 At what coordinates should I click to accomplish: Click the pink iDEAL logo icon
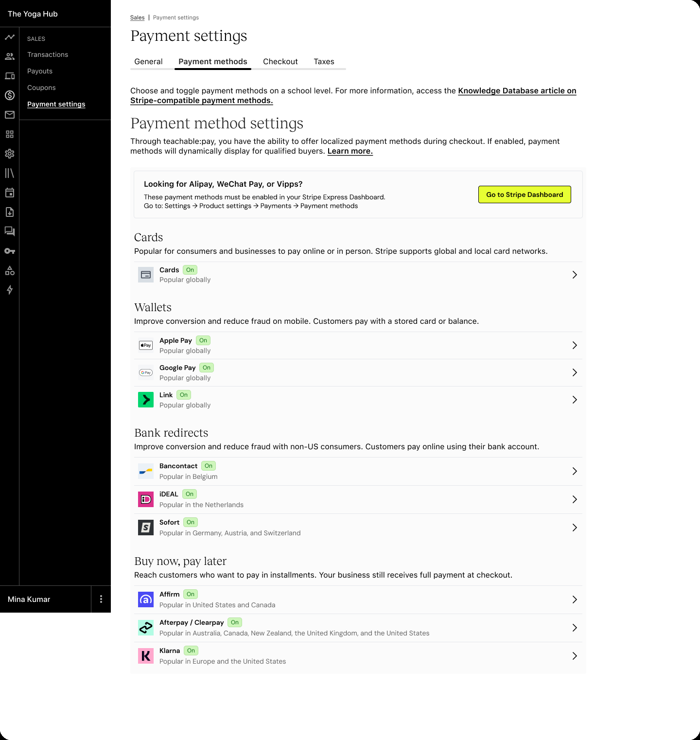click(x=146, y=499)
